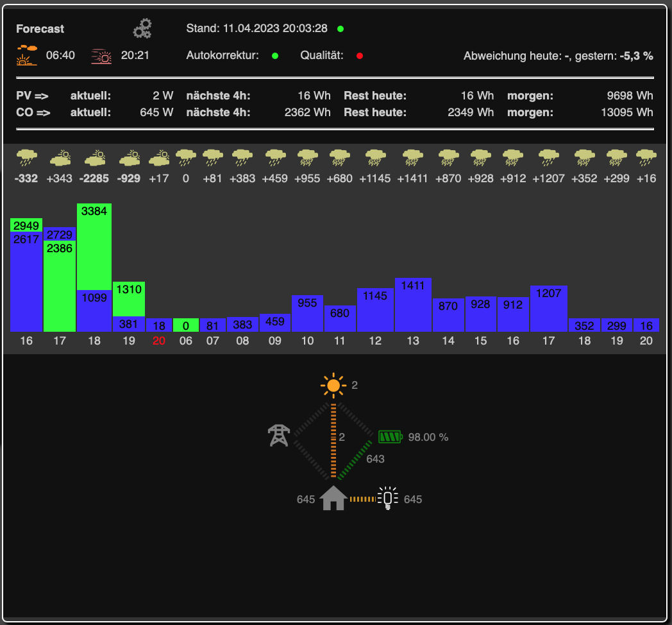Click the green status dot after the timestamp
Image resolution: width=672 pixels, height=625 pixels.
click(340, 29)
